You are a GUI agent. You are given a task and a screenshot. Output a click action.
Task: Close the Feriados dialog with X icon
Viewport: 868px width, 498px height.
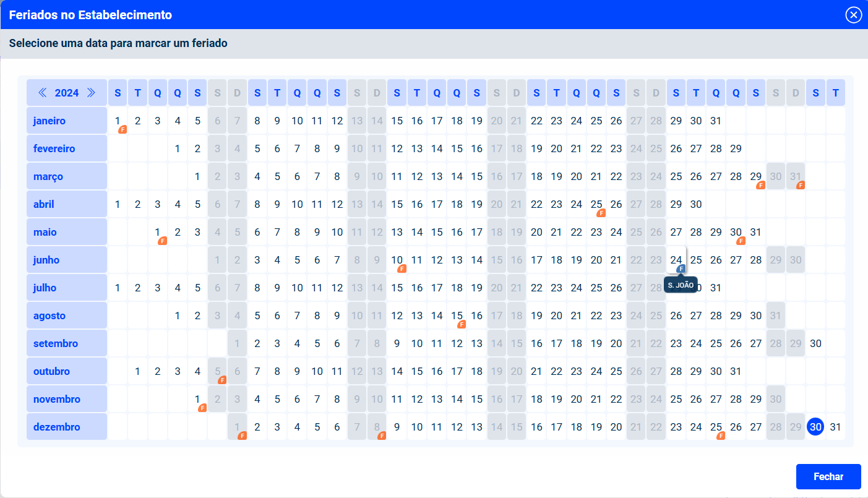854,15
